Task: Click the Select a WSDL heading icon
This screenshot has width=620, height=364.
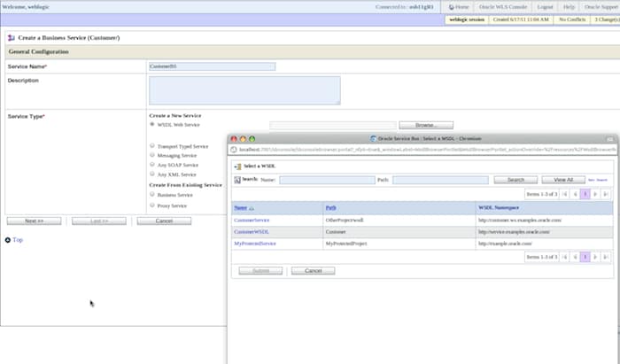Action: pyautogui.click(x=237, y=167)
